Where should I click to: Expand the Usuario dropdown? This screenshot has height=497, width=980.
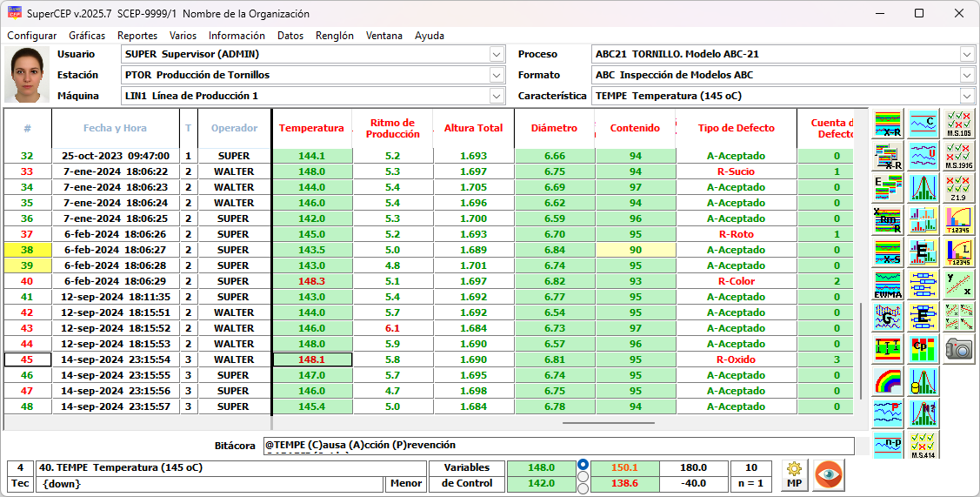tap(497, 54)
